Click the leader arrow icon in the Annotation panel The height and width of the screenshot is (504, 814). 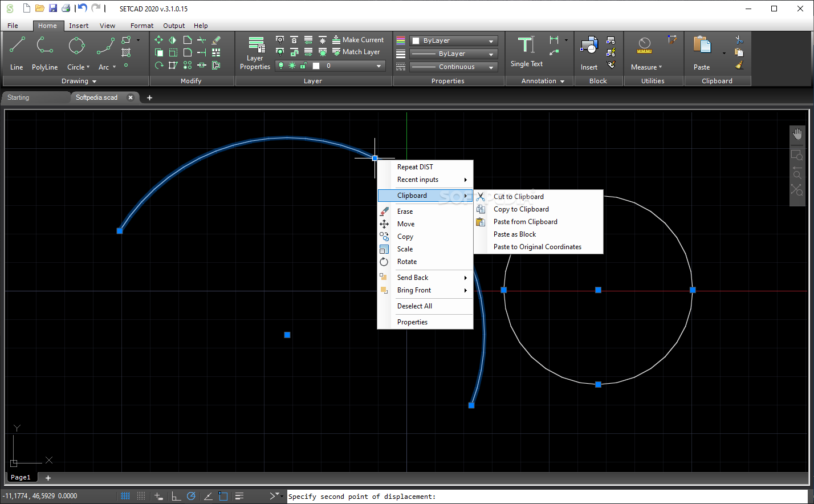tap(554, 52)
